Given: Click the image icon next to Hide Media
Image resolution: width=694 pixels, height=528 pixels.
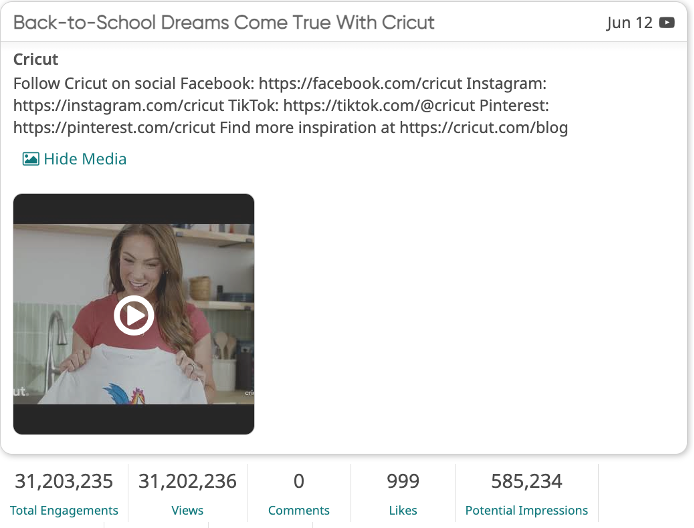Looking at the screenshot, I should (x=31, y=159).
